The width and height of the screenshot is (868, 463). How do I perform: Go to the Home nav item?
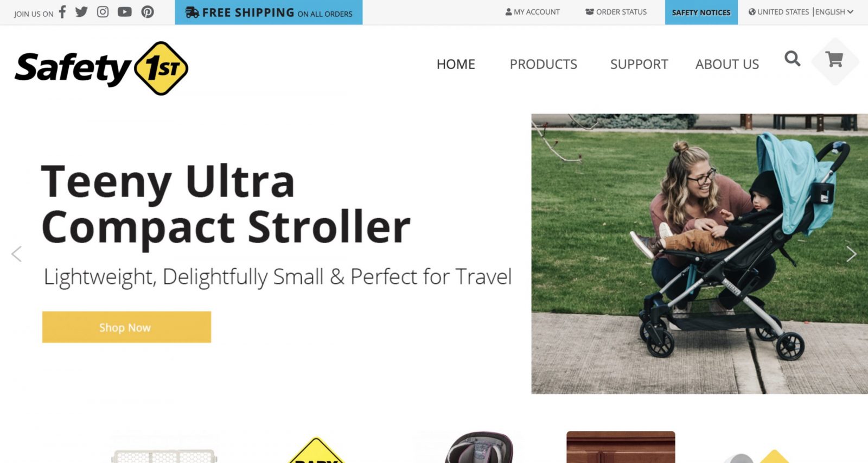pos(456,64)
